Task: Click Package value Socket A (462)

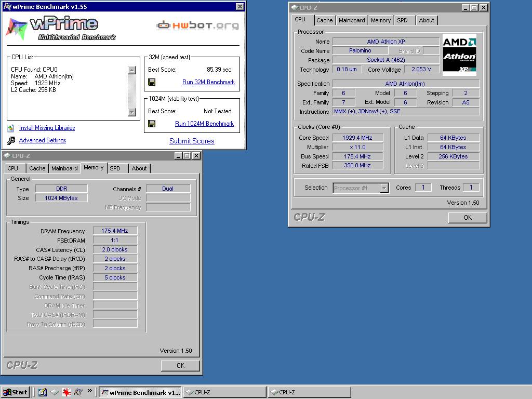Action: click(386, 60)
